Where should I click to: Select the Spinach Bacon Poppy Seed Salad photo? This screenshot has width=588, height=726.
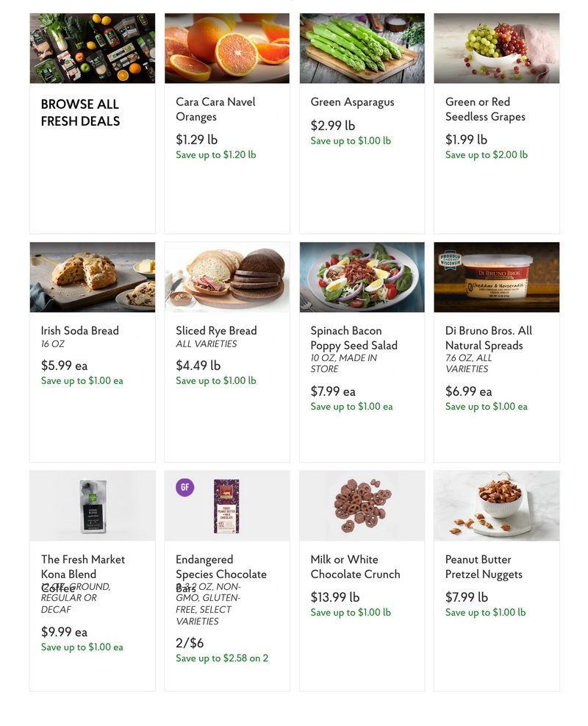coord(362,277)
